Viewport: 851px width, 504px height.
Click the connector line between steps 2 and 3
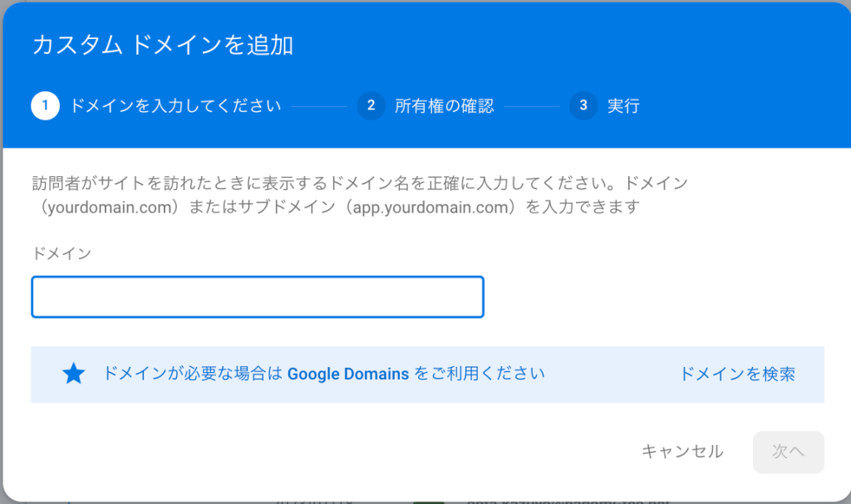click(x=532, y=106)
